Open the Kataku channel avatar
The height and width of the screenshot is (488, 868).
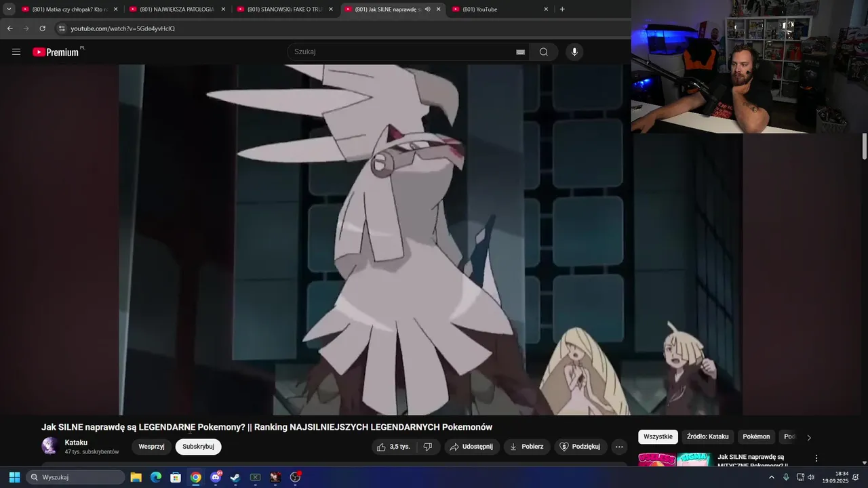(x=50, y=446)
